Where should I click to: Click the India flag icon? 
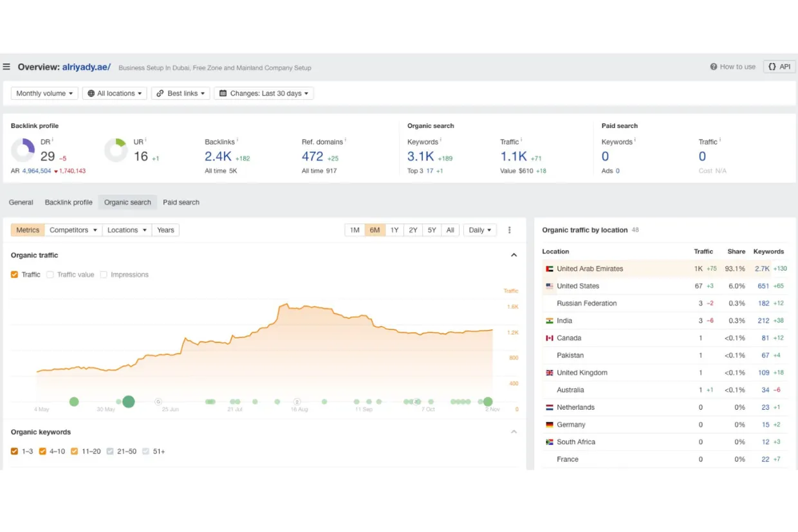[550, 321]
